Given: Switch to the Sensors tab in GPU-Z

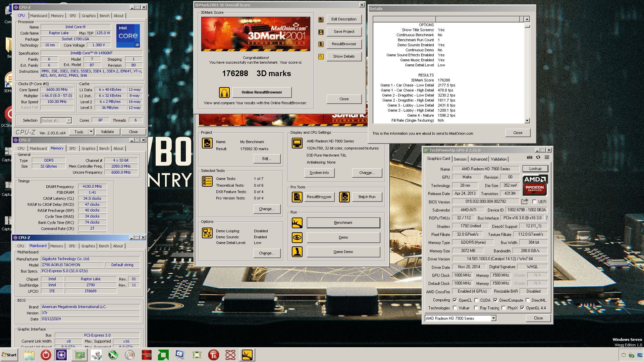Looking at the screenshot, I should coord(460,159).
